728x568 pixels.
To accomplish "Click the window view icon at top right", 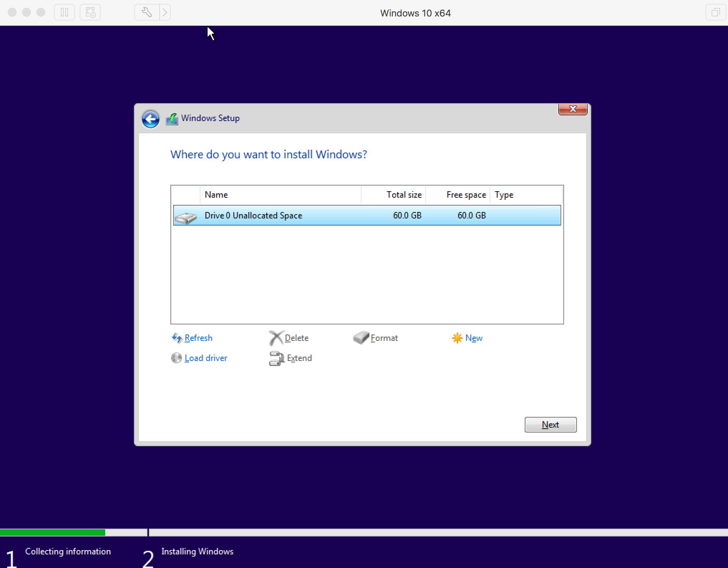I will pos(715,13).
